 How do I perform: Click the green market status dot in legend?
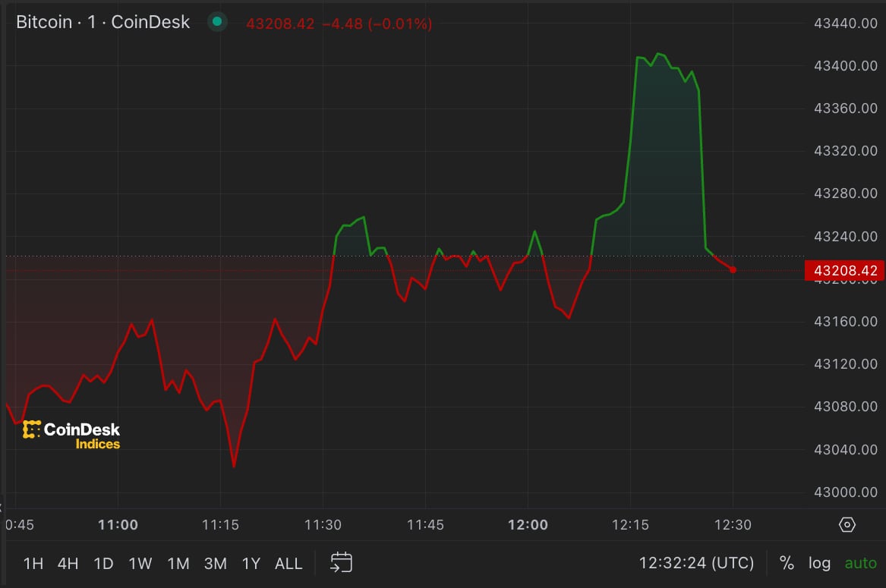point(217,23)
